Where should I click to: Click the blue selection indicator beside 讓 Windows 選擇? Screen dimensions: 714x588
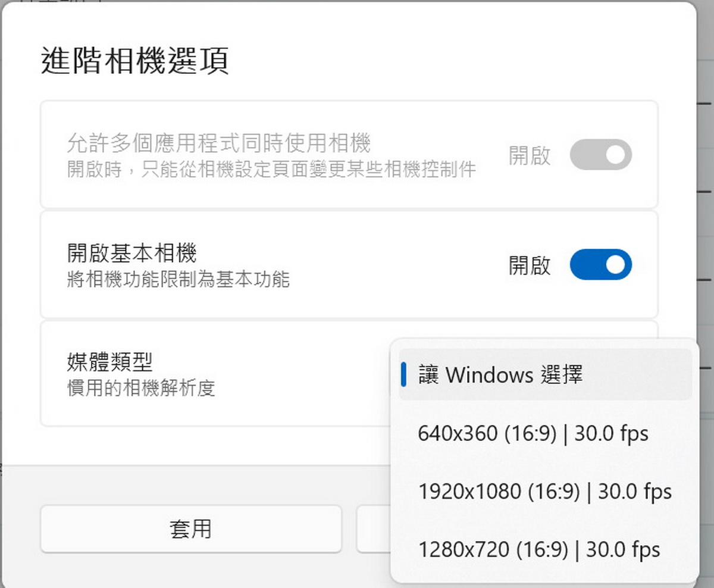point(404,375)
